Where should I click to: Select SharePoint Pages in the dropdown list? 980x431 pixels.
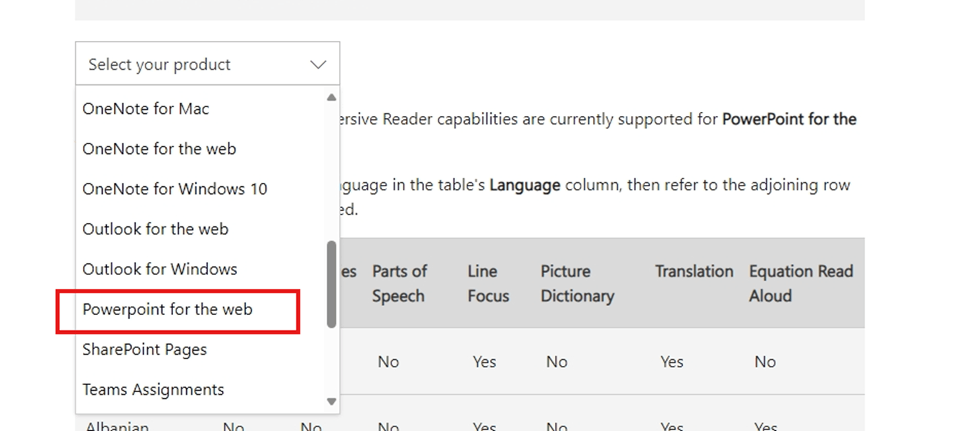[x=144, y=349]
